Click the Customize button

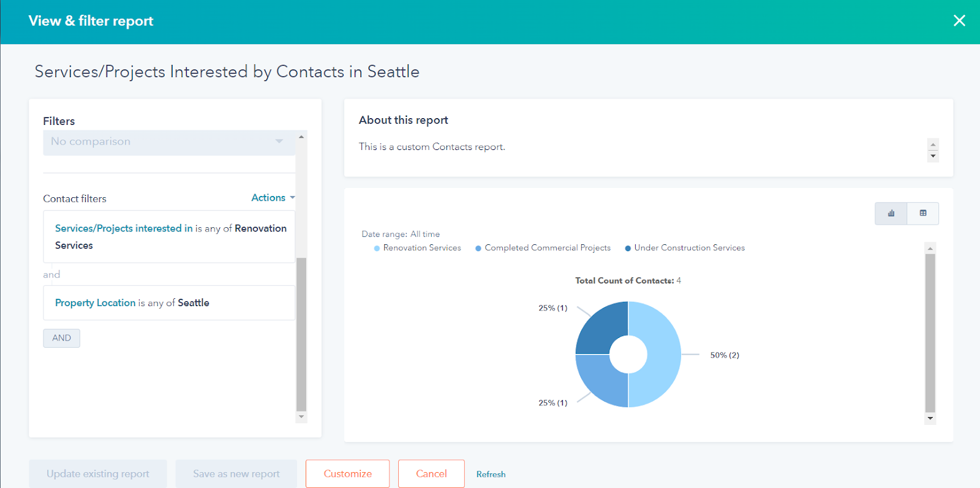[x=347, y=474]
